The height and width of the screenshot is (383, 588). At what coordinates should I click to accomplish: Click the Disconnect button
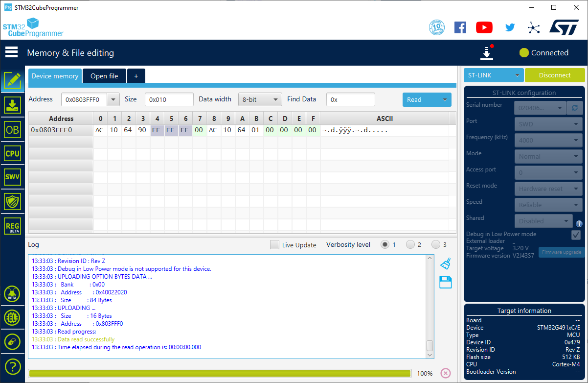[x=555, y=75]
